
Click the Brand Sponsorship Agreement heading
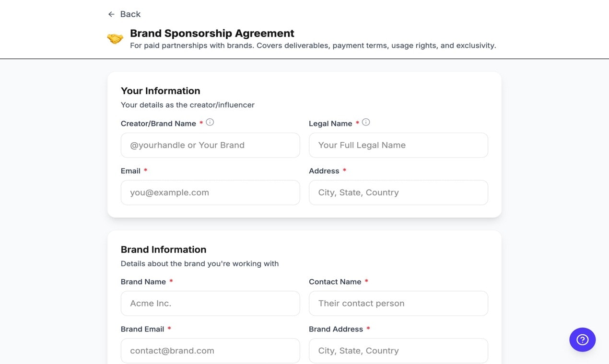coord(211,33)
